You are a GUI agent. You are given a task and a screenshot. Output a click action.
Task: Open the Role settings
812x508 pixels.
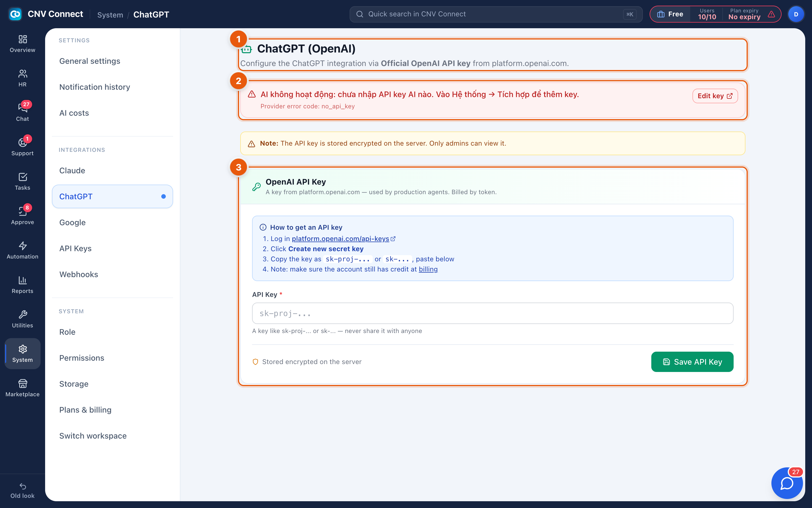click(112, 332)
